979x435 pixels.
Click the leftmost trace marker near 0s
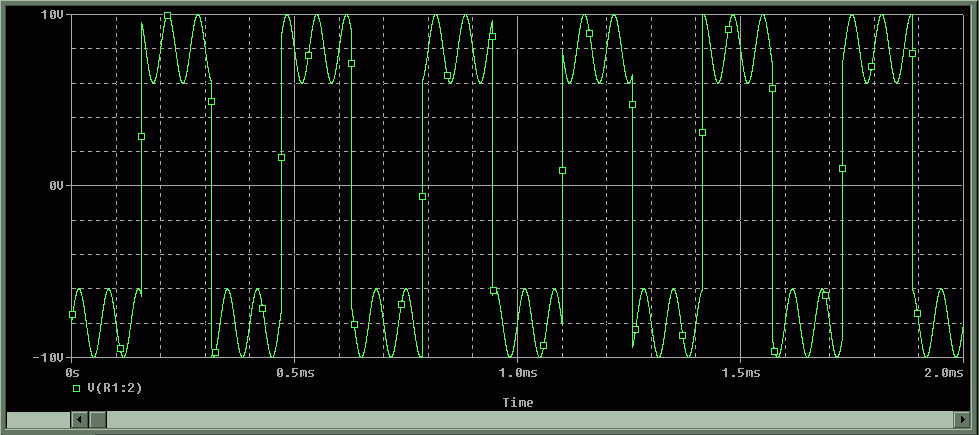click(72, 314)
